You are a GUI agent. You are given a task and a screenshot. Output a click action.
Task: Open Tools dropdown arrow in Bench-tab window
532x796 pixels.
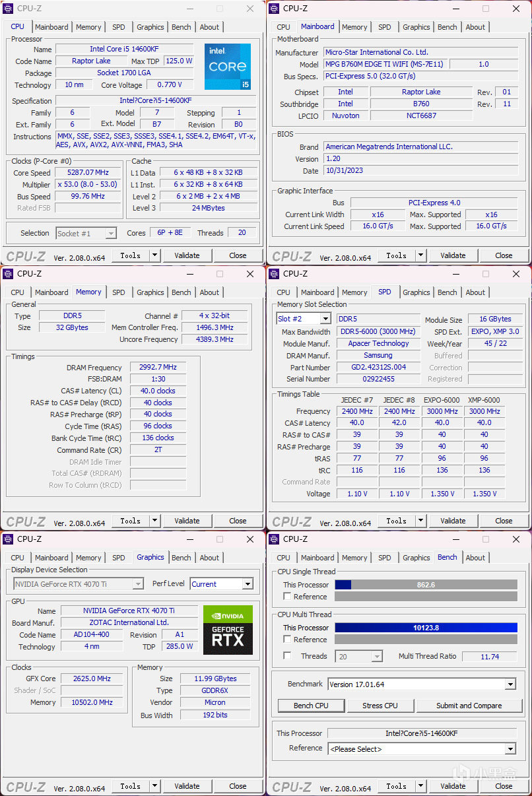pos(420,786)
